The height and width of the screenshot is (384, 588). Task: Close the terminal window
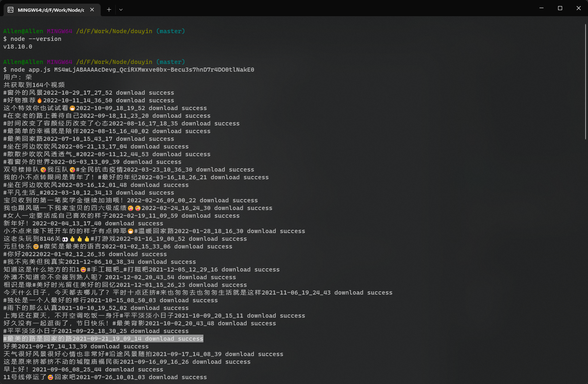pos(578,8)
